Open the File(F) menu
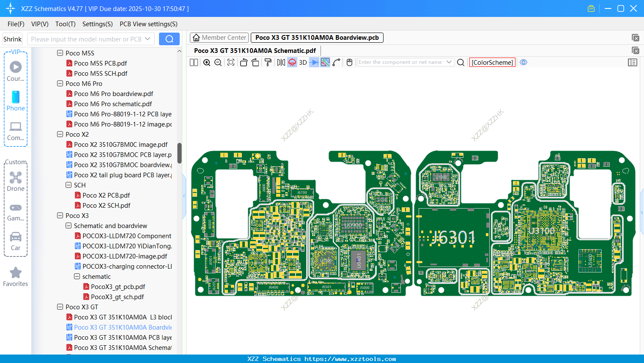The image size is (644, 363). point(16,24)
